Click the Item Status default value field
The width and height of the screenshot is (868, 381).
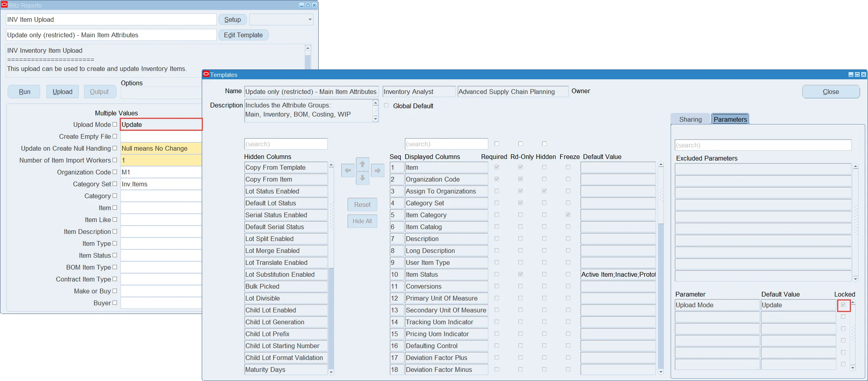point(618,274)
